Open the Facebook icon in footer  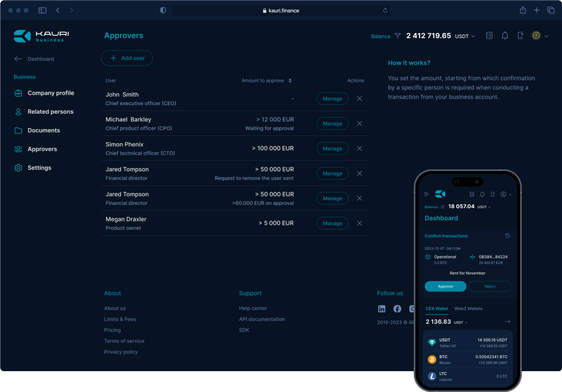[397, 309]
